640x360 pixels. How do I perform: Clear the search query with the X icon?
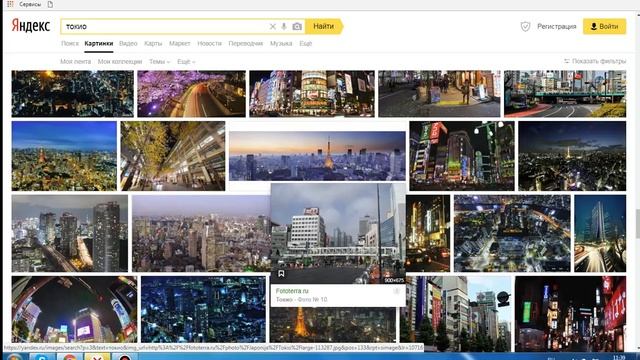click(273, 27)
